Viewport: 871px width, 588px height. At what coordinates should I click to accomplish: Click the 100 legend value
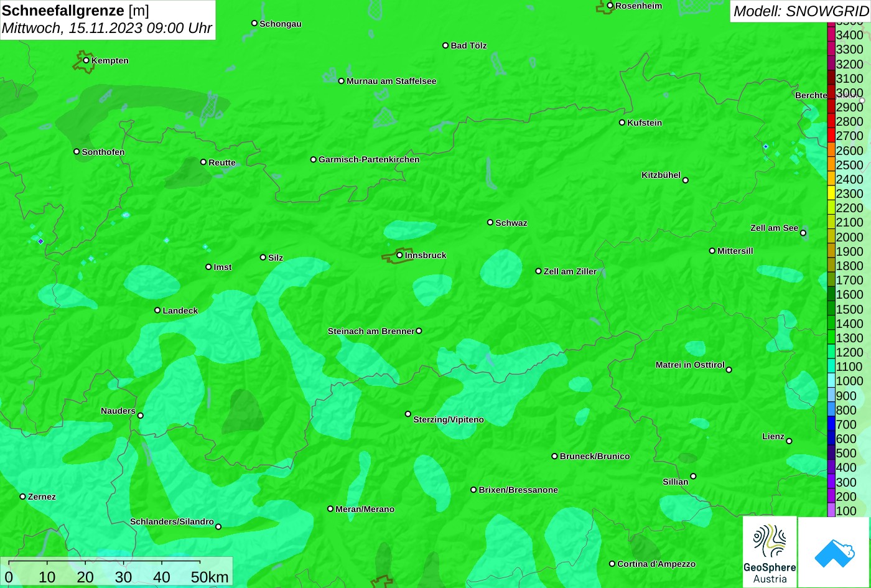click(x=846, y=511)
